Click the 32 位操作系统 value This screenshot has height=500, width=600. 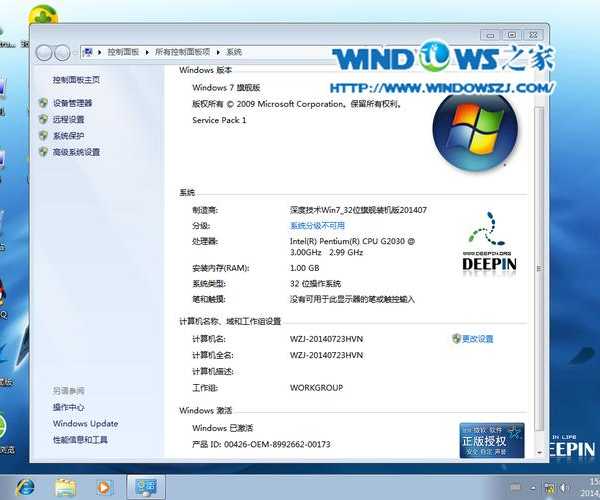tap(315, 283)
